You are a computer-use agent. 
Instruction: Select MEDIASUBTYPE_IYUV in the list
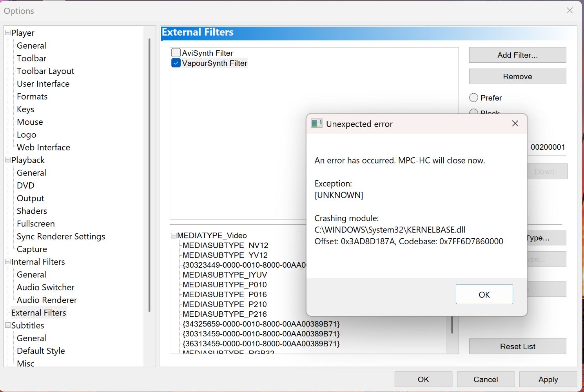225,275
